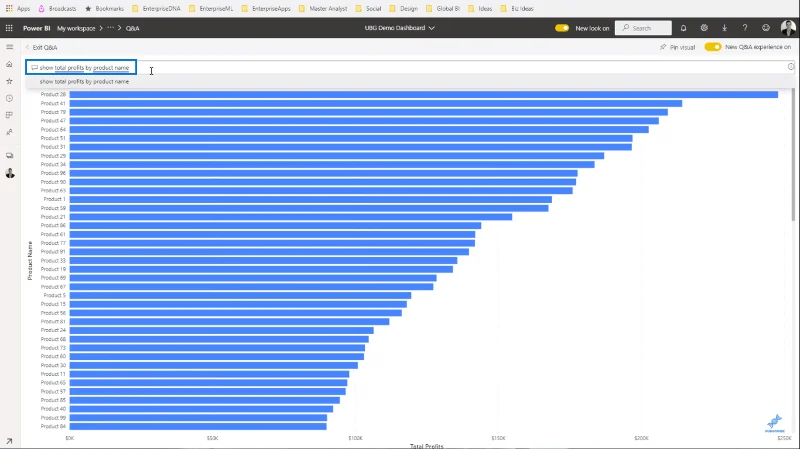Open the browser Apps shortcut

(x=18, y=9)
